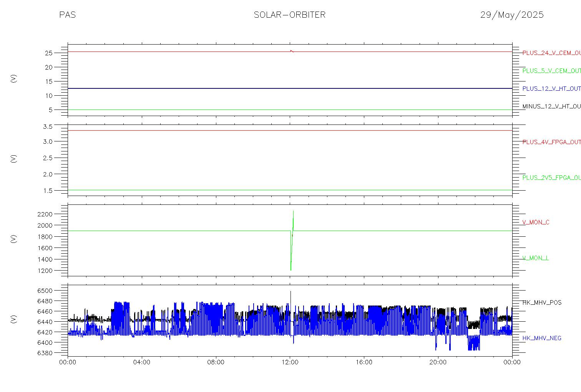Click the (V) axis label of the V_MON panel
This screenshot has height=392, width=581.
coord(14,239)
